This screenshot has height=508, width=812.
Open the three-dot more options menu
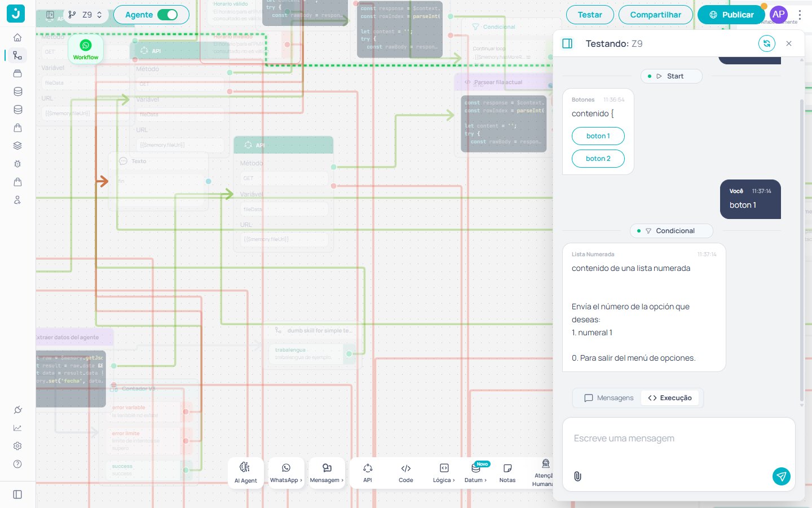click(x=800, y=15)
